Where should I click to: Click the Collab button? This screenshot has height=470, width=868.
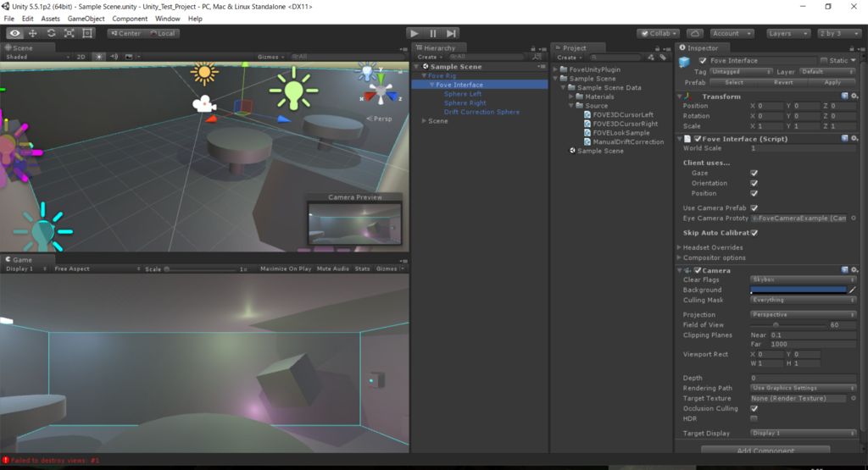(658, 33)
